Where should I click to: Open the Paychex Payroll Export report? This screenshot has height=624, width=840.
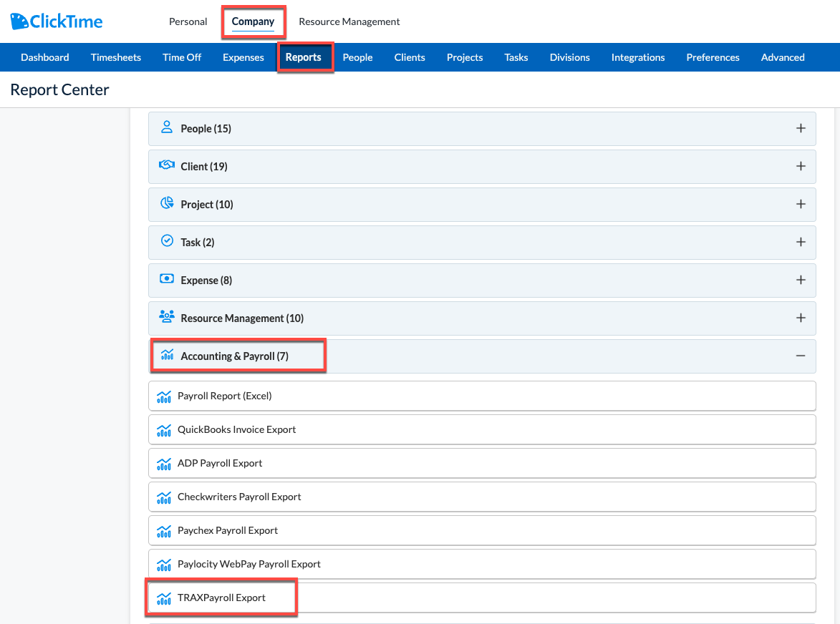482,531
